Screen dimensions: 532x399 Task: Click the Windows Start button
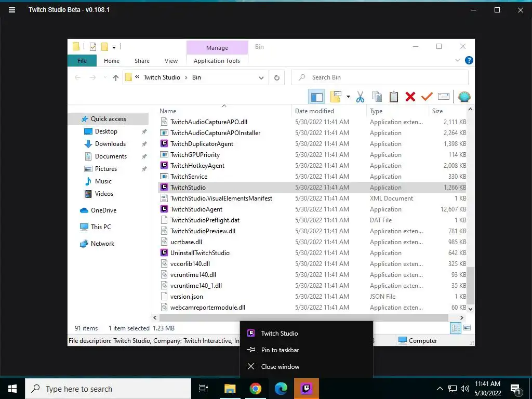[x=12, y=389]
